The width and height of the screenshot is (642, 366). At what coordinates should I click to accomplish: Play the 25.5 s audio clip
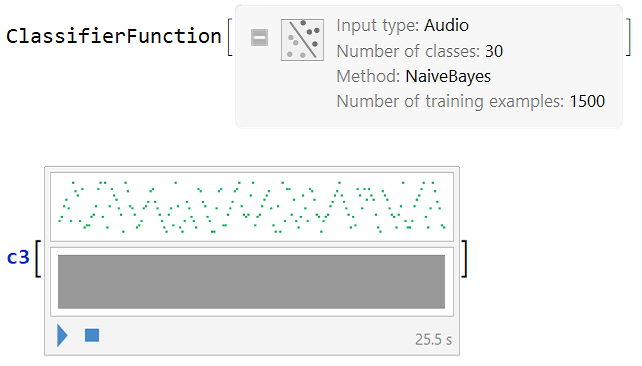tap(62, 335)
